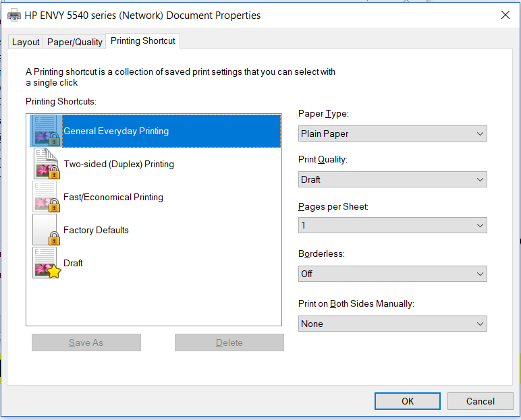The height and width of the screenshot is (420, 521).
Task: Switch to the Paper/Quality tab
Action: pos(74,42)
